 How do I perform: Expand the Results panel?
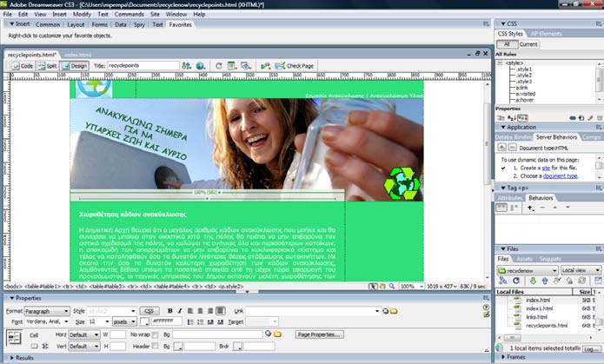click(x=12, y=358)
